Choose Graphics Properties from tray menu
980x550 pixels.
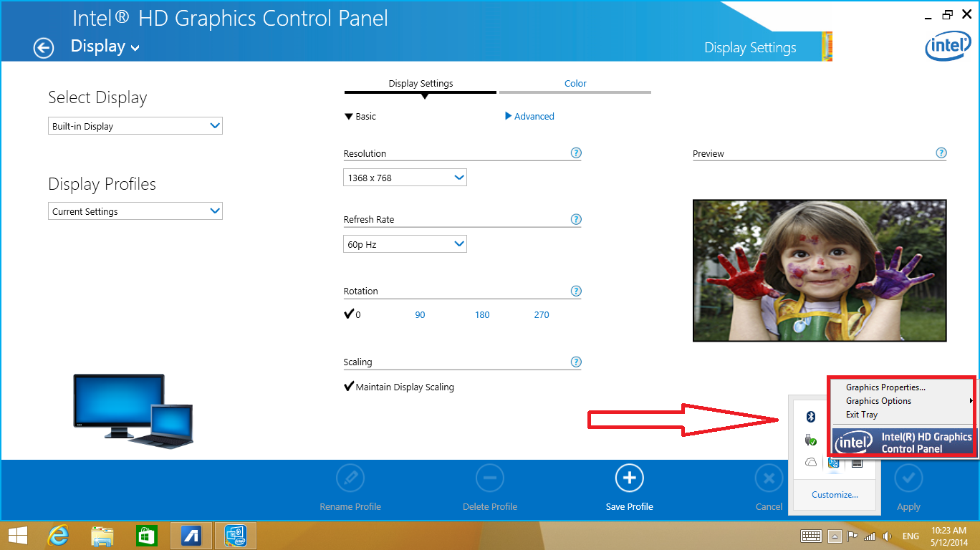[x=886, y=387]
